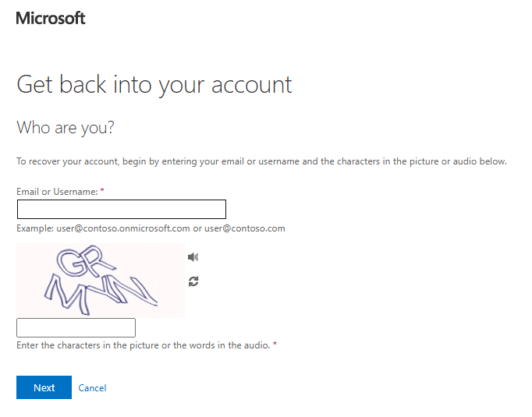The width and height of the screenshot is (532, 417).
Task: Cancel the account recovery via Cancel link
Action: tap(92, 388)
